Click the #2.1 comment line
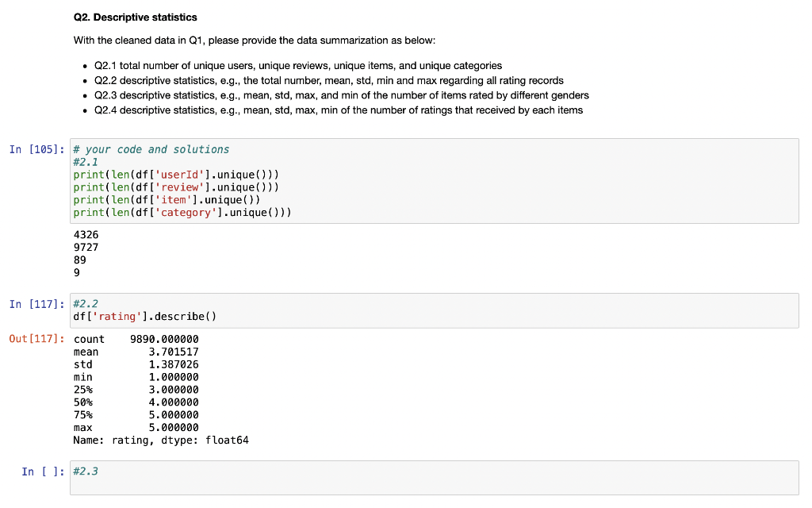812x508 pixels. tap(86, 162)
